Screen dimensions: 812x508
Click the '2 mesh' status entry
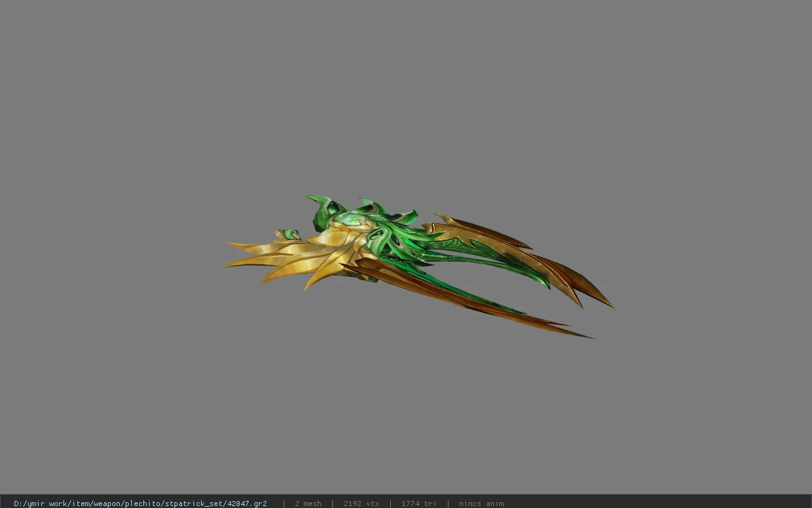point(308,504)
